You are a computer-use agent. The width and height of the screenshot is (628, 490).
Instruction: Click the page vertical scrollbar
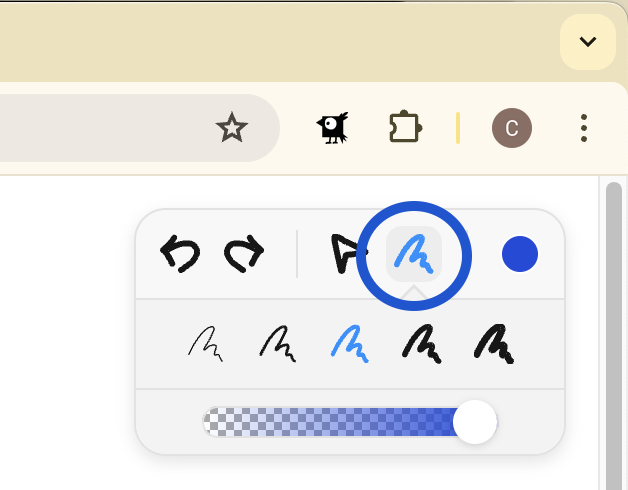614,336
